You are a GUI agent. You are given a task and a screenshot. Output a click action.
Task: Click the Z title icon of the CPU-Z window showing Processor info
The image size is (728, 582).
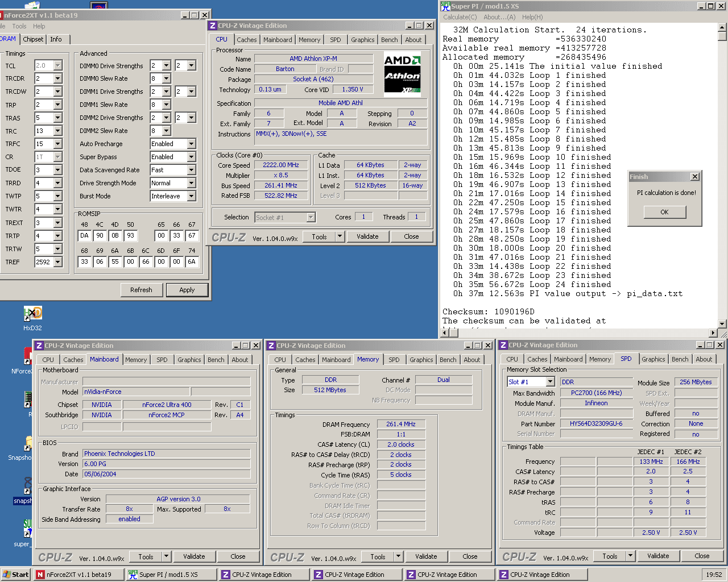click(213, 26)
